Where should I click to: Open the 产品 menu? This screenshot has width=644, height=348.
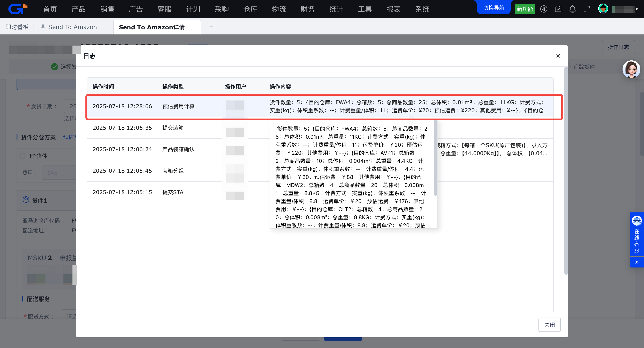click(78, 9)
